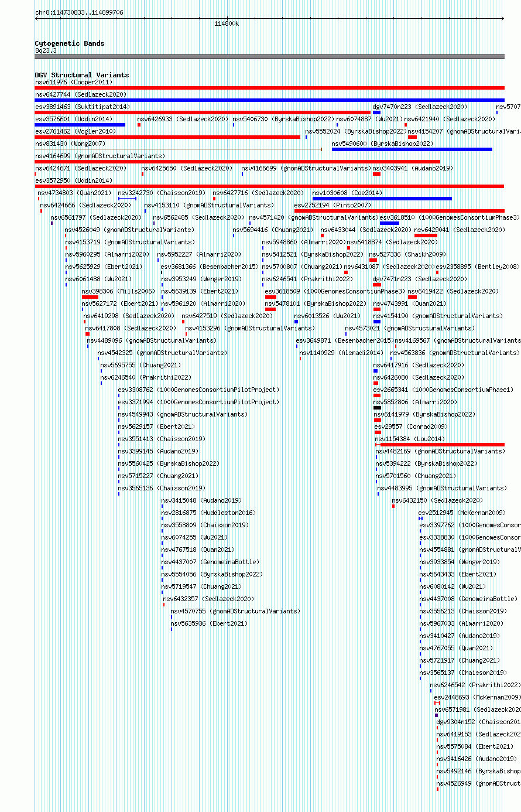Image resolution: width=521 pixels, height=812 pixels.
Task: Click nsv3933854 (Wenger2019) label
Action: click(460, 562)
